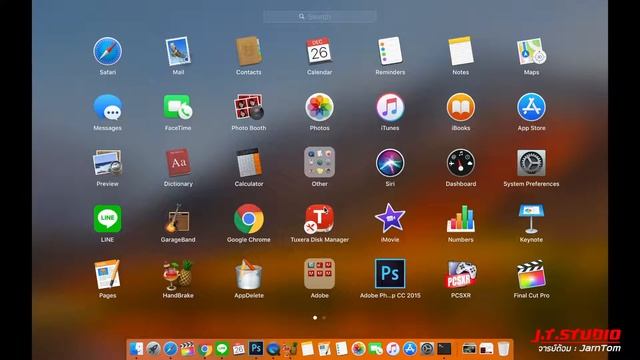Open Notes from the Launchpad grid
The height and width of the screenshot is (360, 640).
tap(460, 51)
